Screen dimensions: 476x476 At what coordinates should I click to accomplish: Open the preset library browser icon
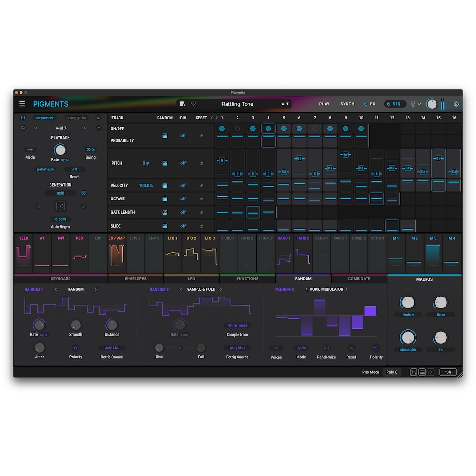[182, 104]
